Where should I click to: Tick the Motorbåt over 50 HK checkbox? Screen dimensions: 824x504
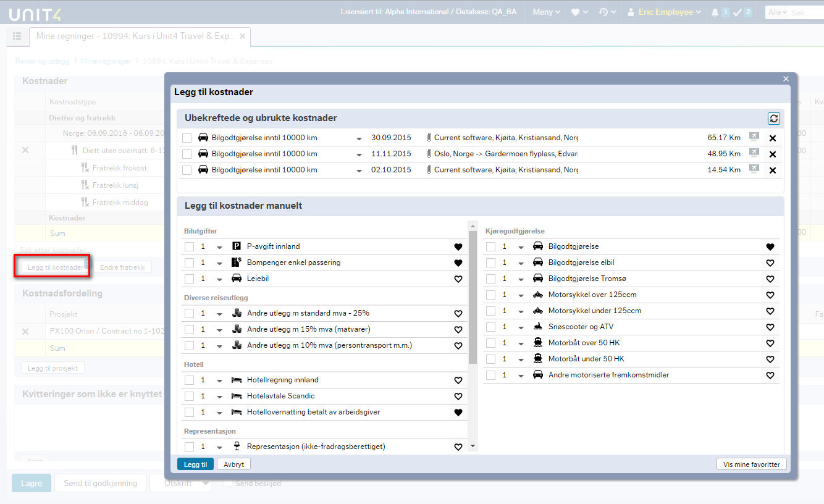(x=491, y=343)
